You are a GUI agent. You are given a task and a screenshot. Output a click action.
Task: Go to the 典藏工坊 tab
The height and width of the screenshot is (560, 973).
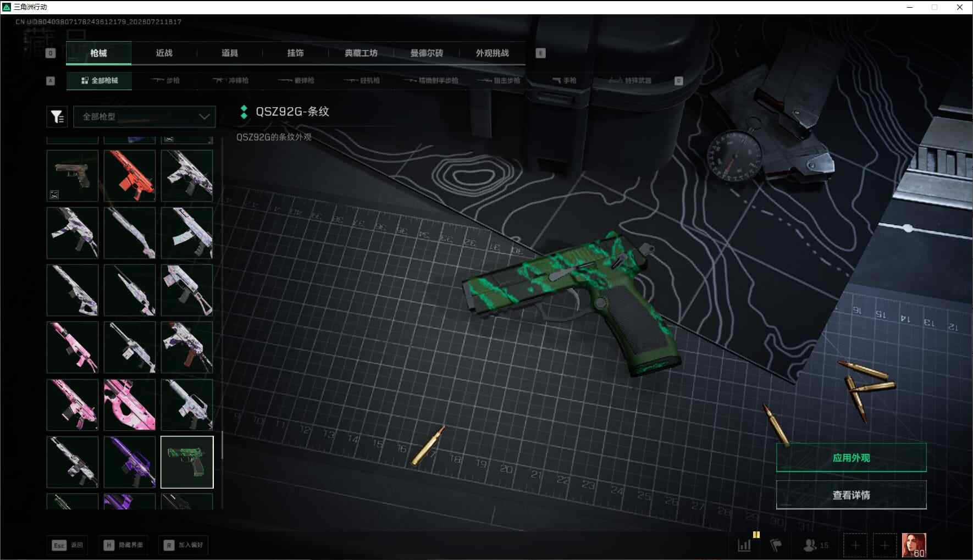(x=361, y=53)
